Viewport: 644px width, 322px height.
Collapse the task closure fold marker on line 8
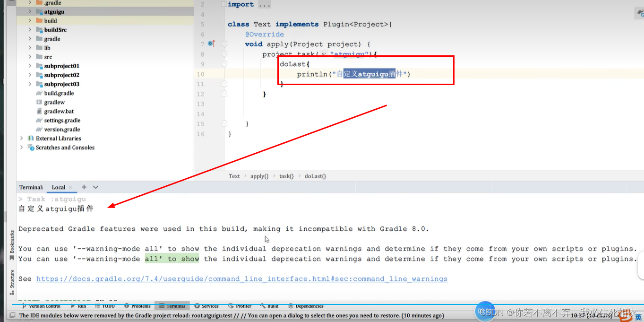coord(224,54)
